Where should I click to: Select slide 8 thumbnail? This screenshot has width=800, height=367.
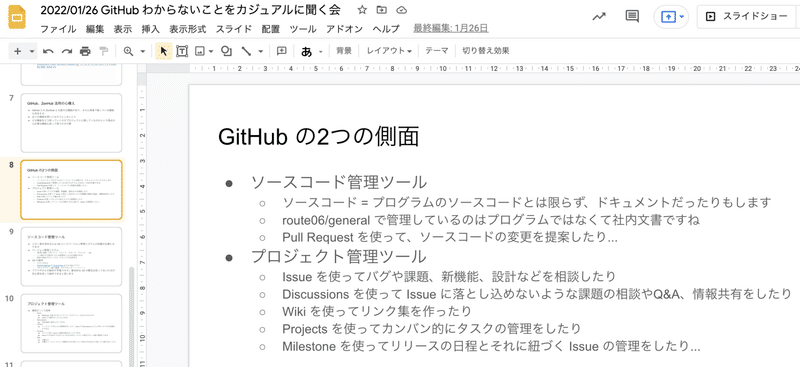tap(71, 189)
